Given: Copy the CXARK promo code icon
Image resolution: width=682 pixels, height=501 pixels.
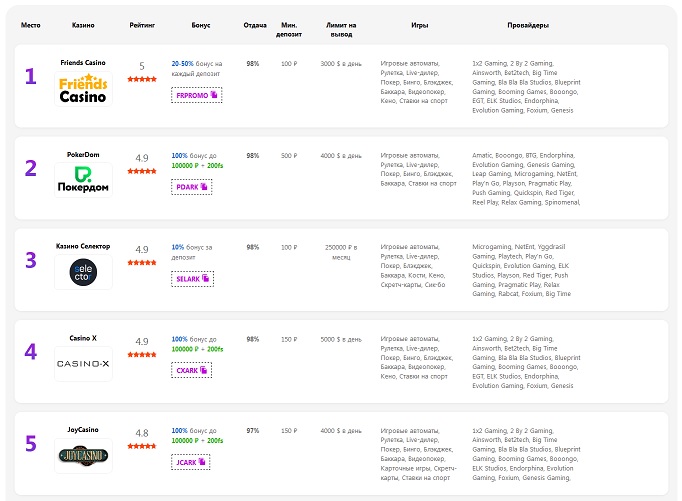Looking at the screenshot, I should [x=204, y=370].
